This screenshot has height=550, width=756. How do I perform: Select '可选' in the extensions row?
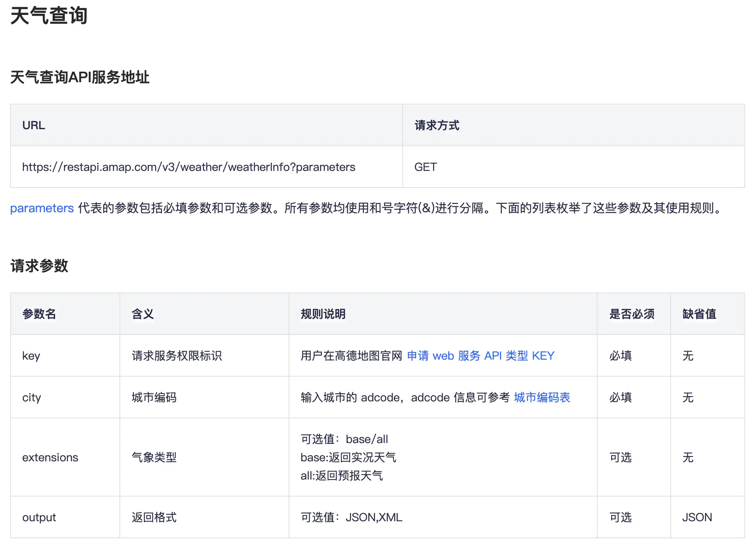pos(620,457)
